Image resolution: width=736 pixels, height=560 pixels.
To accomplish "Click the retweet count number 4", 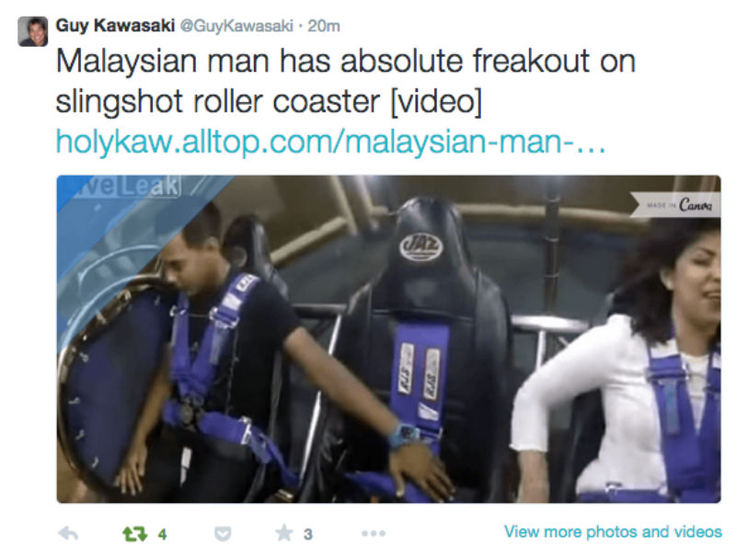I will tap(162, 534).
